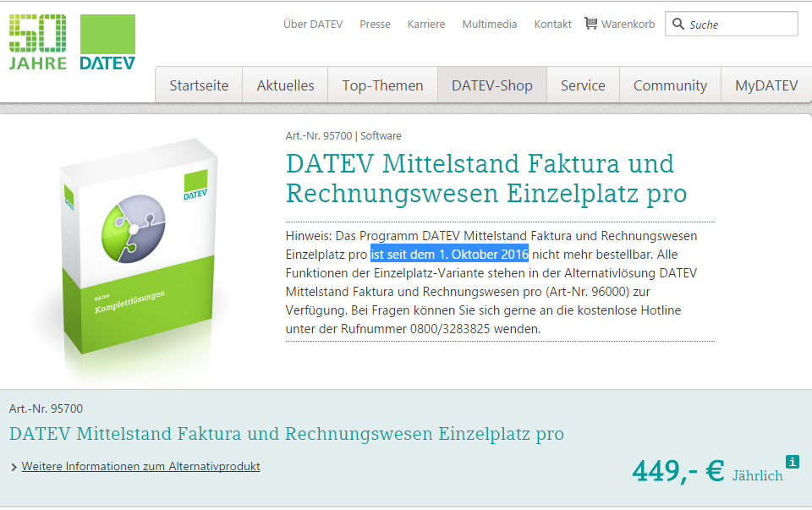Click the product heading in the price section
The width and height of the screenshot is (812, 510).
click(287, 434)
